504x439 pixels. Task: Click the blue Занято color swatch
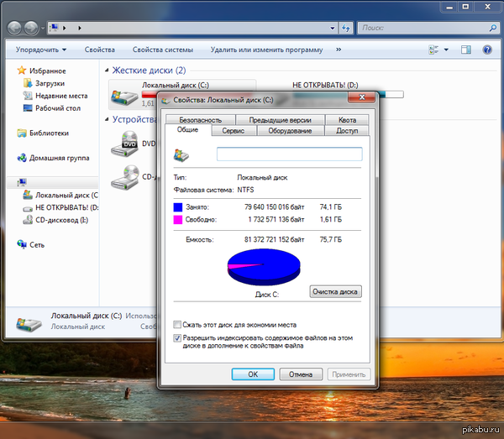(x=178, y=207)
